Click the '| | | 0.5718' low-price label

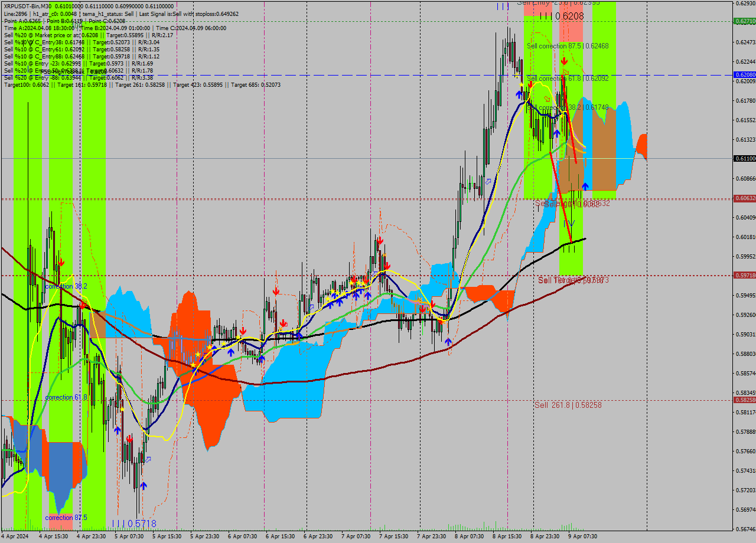pyautogui.click(x=134, y=524)
